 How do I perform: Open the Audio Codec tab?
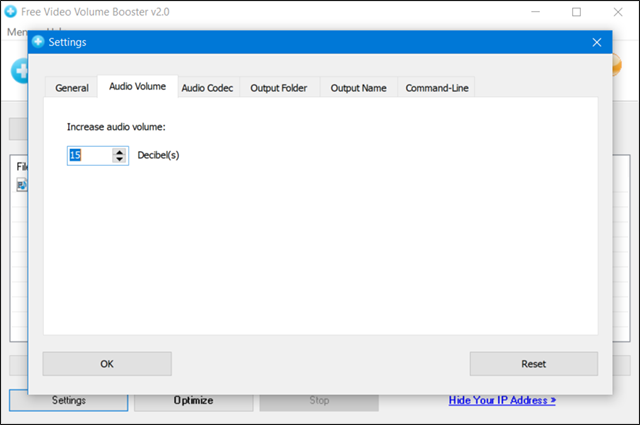pos(207,88)
